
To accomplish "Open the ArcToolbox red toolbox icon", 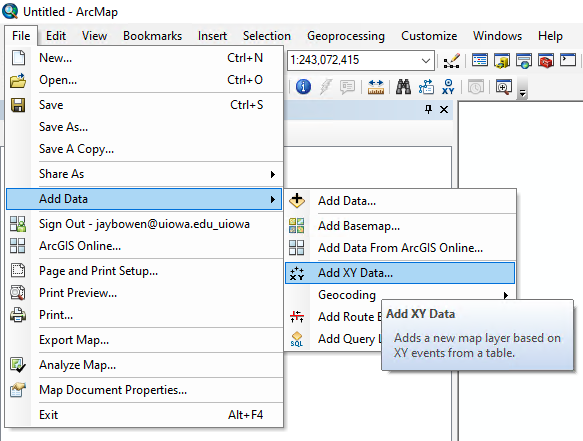I will pyautogui.click(x=546, y=61).
